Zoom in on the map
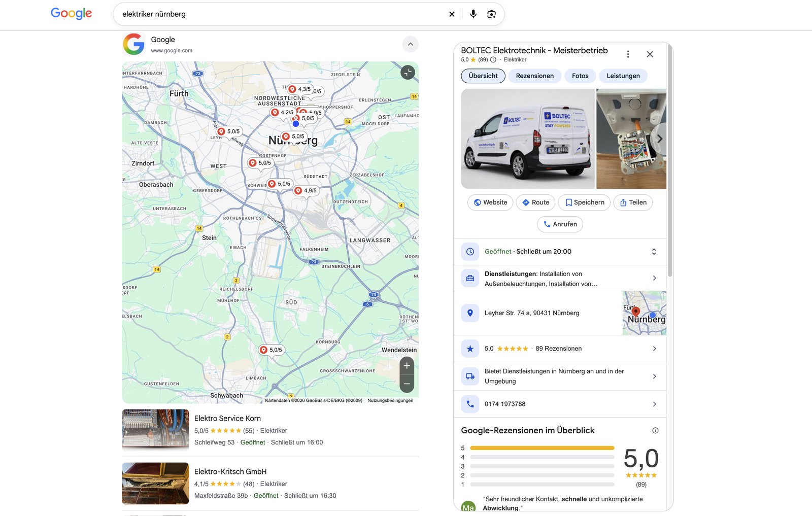Screen dimensions: 812x516 pyautogui.click(x=407, y=365)
